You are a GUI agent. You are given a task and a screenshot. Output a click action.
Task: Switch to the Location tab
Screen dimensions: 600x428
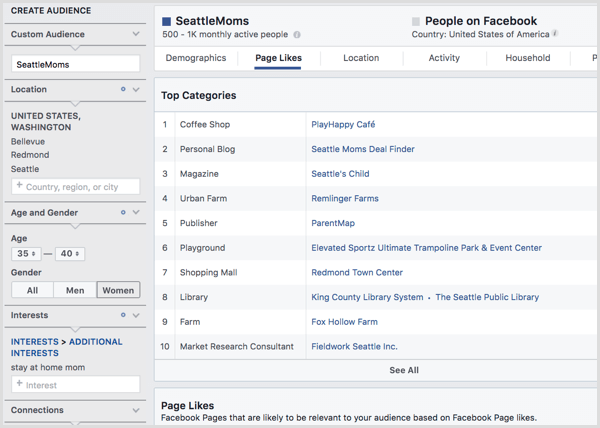(361, 58)
